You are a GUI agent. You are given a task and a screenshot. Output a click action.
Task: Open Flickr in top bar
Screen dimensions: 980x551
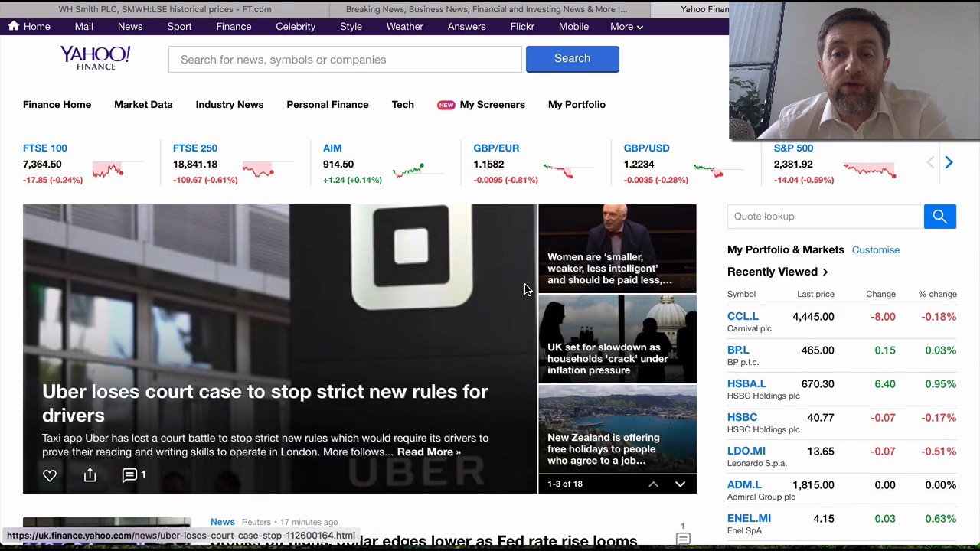[x=522, y=27]
